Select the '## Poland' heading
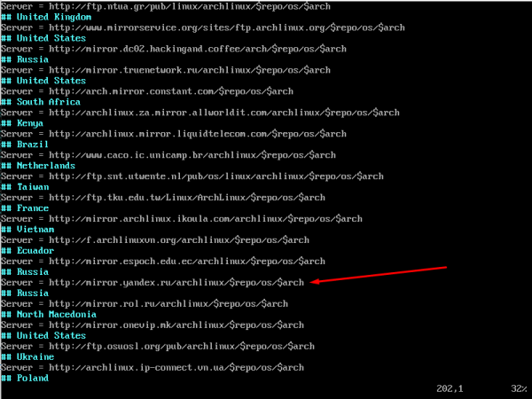This screenshot has height=399, width=532. (25, 378)
